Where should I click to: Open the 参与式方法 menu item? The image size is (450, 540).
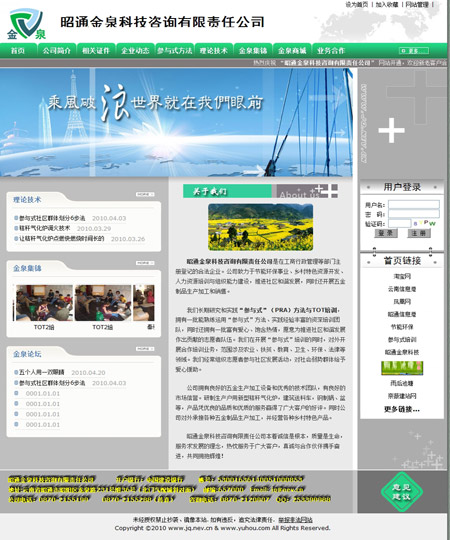coord(175,51)
